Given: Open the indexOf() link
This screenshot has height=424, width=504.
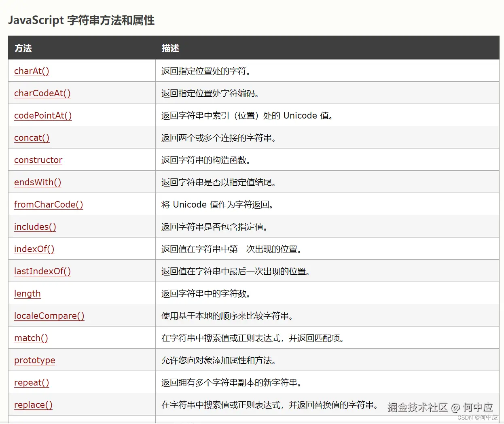Looking at the screenshot, I should [x=34, y=249].
